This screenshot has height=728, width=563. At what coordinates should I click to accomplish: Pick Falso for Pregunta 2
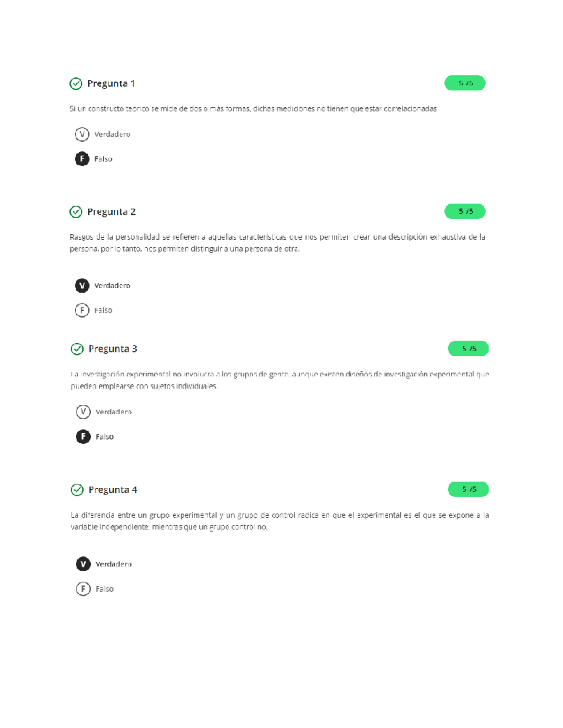coord(82,310)
